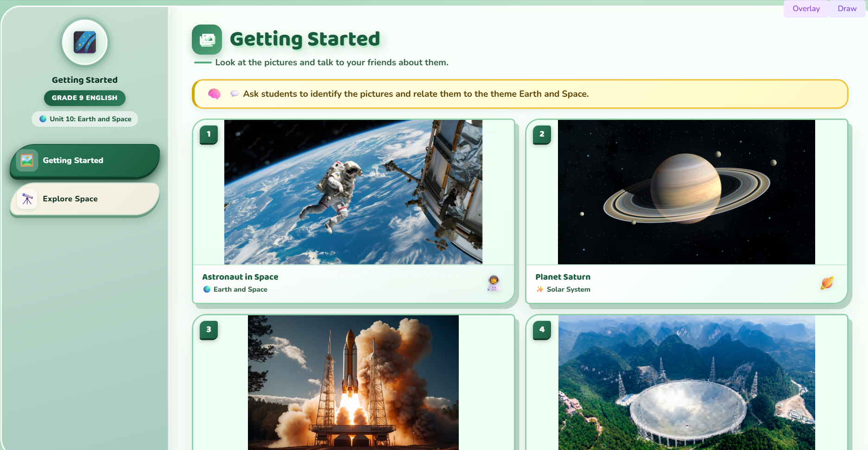Open the astronaut in space picture
The image size is (868, 450).
(353, 192)
